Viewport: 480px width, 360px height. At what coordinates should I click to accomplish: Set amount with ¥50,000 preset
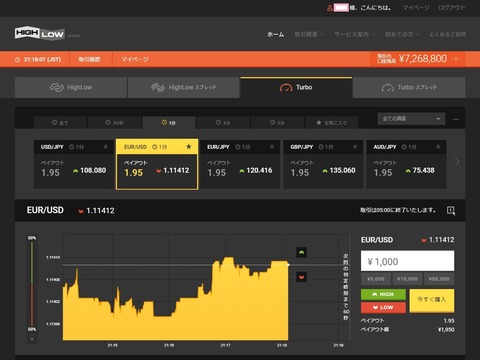439,279
